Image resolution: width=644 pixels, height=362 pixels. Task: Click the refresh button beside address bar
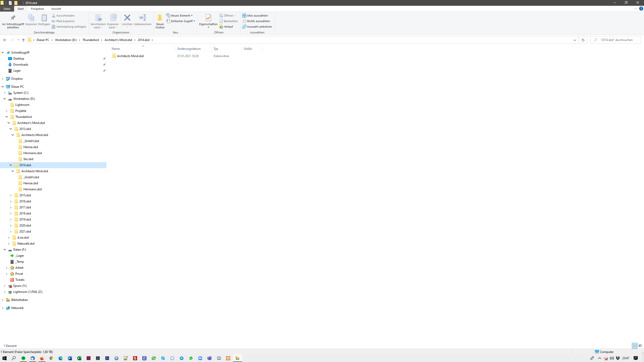click(583, 40)
